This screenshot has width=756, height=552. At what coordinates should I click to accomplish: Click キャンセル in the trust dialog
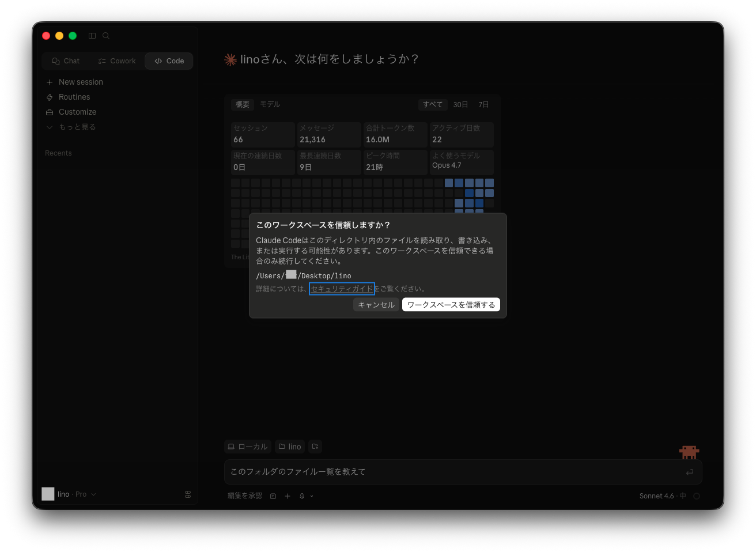(x=376, y=305)
